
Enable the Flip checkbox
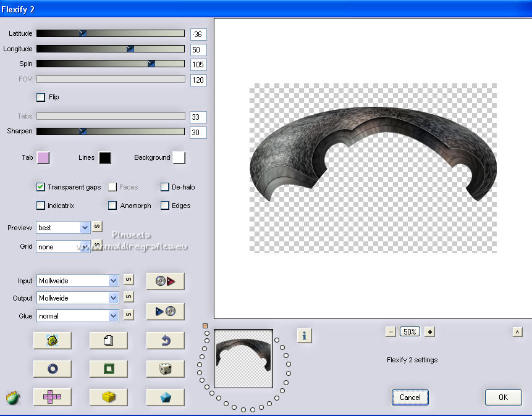click(x=41, y=98)
